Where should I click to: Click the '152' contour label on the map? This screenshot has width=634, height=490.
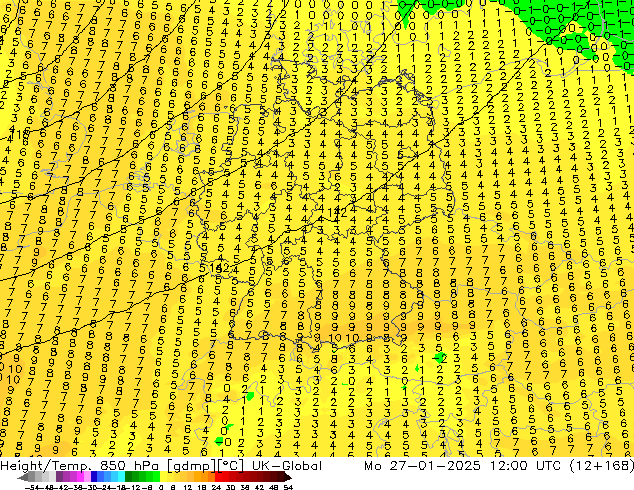[220, 268]
